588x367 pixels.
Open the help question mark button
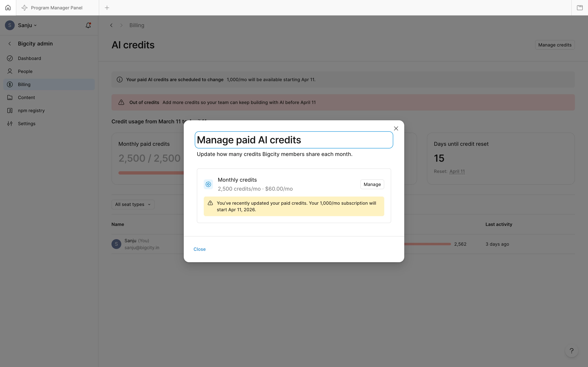click(571, 350)
